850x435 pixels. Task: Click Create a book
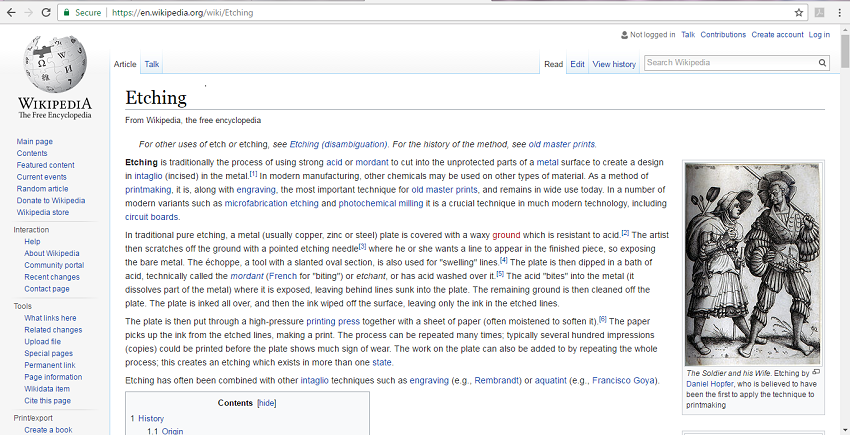pyautogui.click(x=48, y=430)
